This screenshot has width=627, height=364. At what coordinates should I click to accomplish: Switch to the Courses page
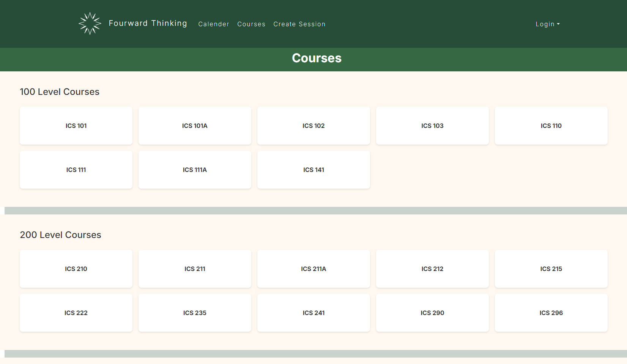tap(251, 24)
